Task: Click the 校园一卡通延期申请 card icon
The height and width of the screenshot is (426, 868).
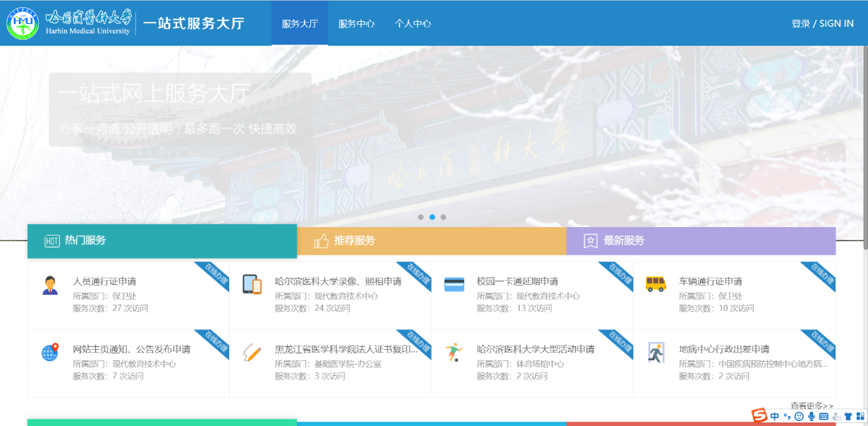Action: (454, 284)
